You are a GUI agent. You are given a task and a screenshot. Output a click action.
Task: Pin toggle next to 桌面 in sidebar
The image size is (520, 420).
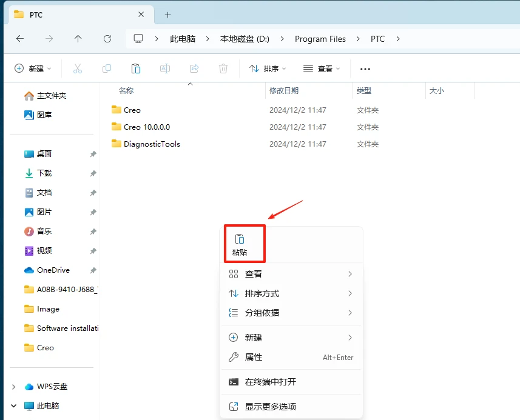coord(93,154)
